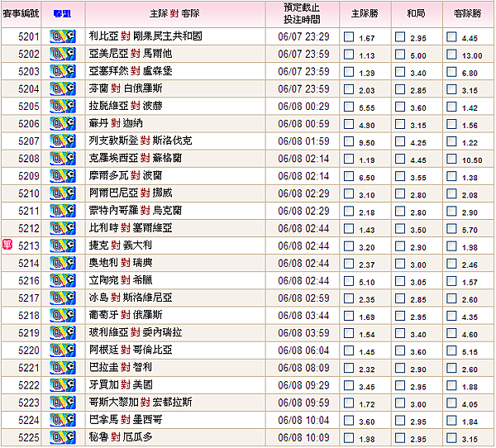Click the league icon beside 阿根廷 對 哥倫比亞
The width and height of the screenshot is (496, 448).
tap(63, 350)
